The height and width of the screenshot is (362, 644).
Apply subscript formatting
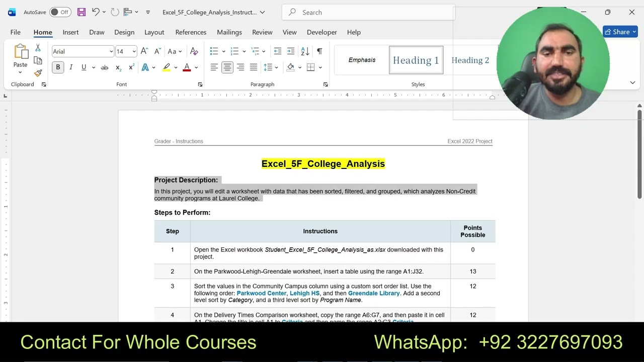click(118, 67)
